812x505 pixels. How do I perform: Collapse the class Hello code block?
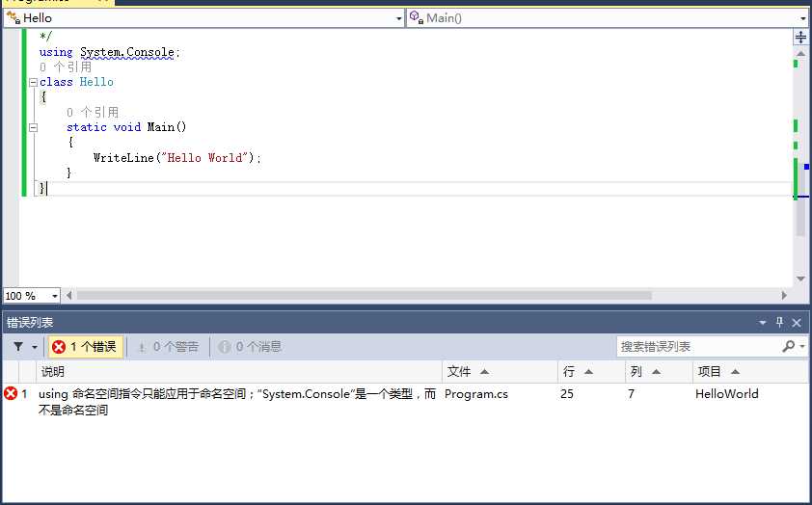(x=33, y=82)
